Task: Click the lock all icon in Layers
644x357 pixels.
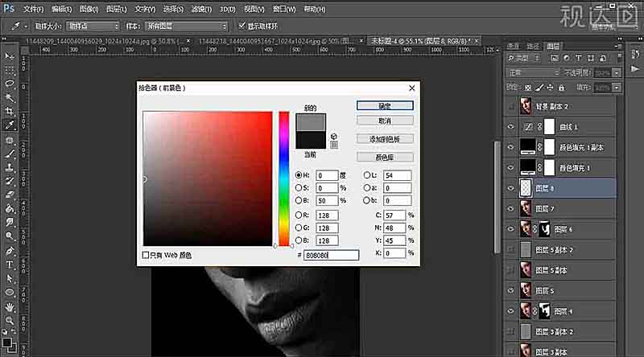Action: pos(561,88)
